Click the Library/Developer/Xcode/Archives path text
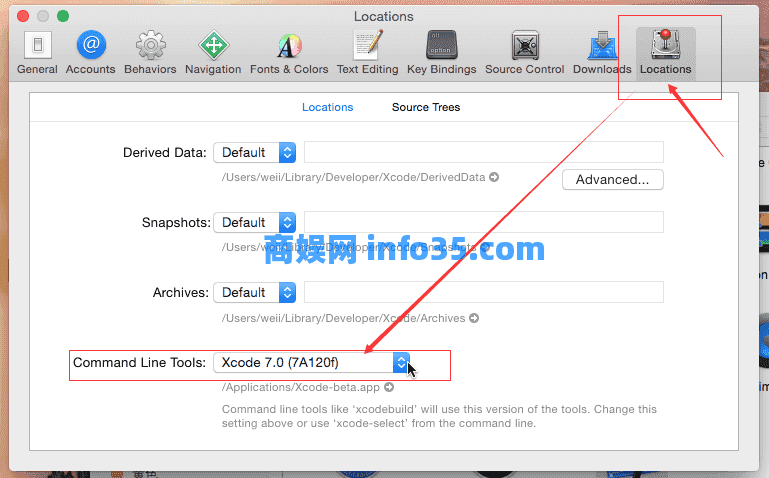769x478 pixels. 343,318
